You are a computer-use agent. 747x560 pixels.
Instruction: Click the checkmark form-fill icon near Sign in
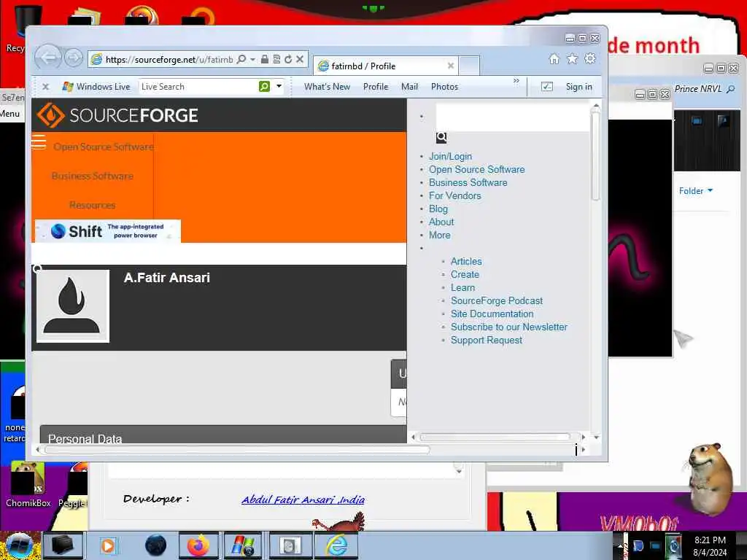(x=547, y=87)
